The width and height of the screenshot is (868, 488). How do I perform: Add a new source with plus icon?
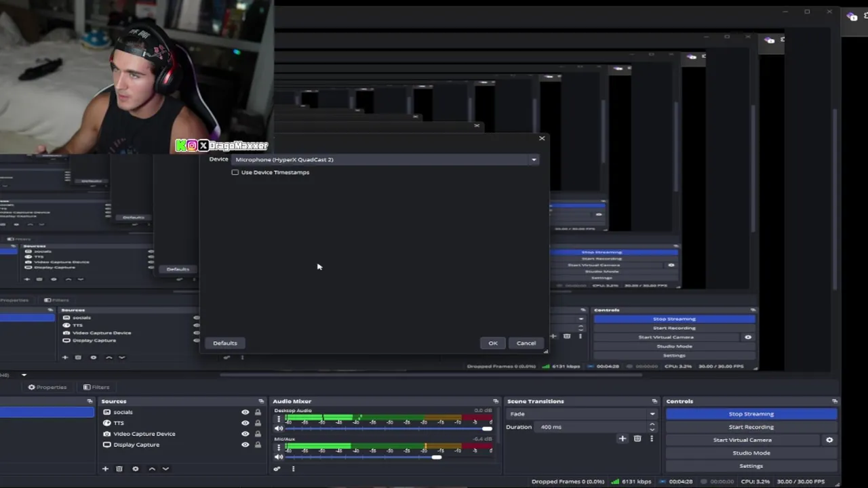[105, 468]
